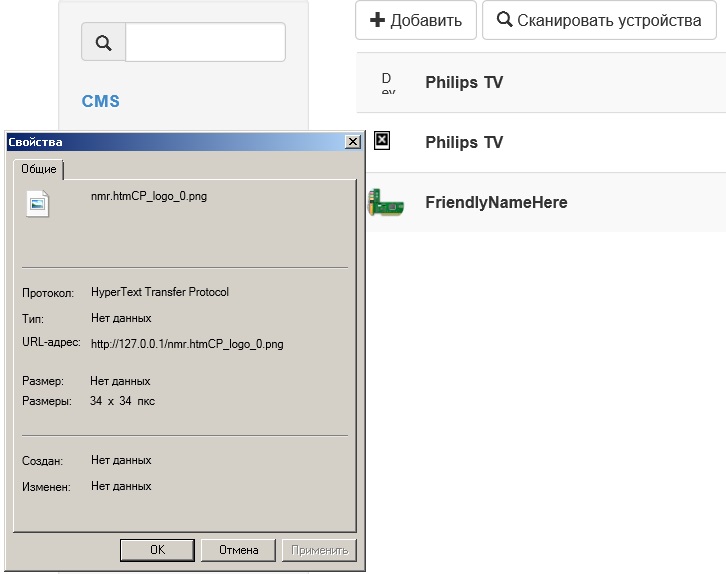
Task: Select the Общие tab
Action: point(39,170)
